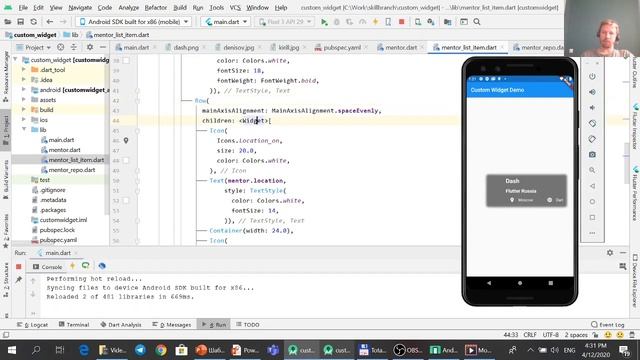Click Windows Start button
Viewport: 640px width, 360px height.
tap(11, 350)
